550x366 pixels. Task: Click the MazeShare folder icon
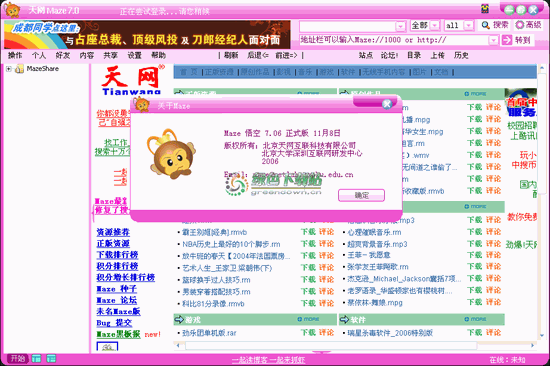(x=19, y=69)
